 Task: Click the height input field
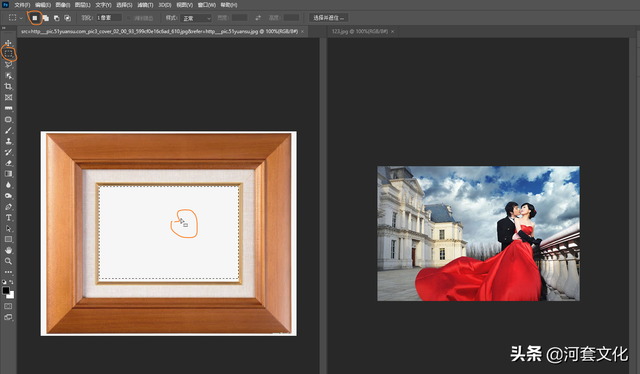[291, 18]
